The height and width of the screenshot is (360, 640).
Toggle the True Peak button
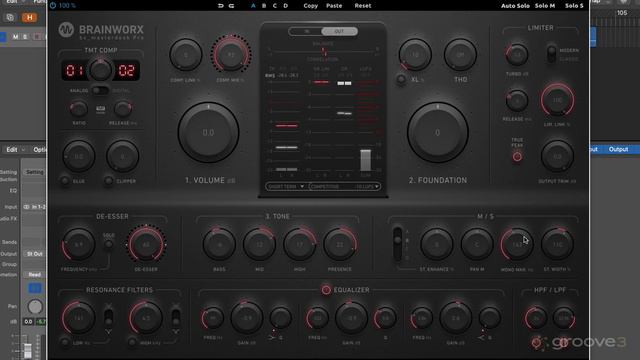pyautogui.click(x=517, y=157)
